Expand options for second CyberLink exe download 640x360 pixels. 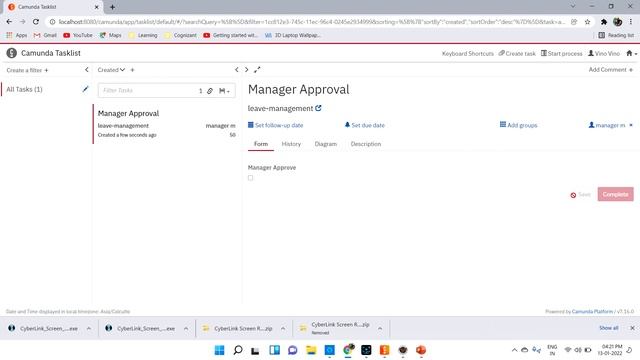click(x=186, y=328)
